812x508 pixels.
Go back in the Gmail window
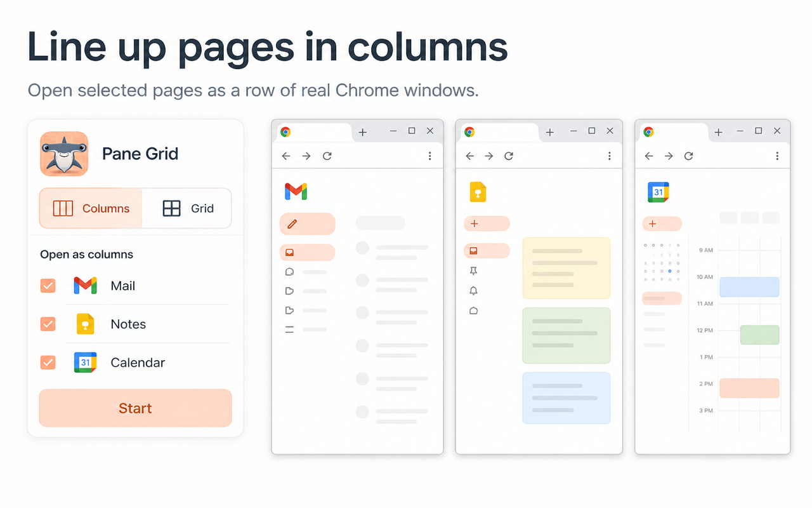(x=286, y=156)
